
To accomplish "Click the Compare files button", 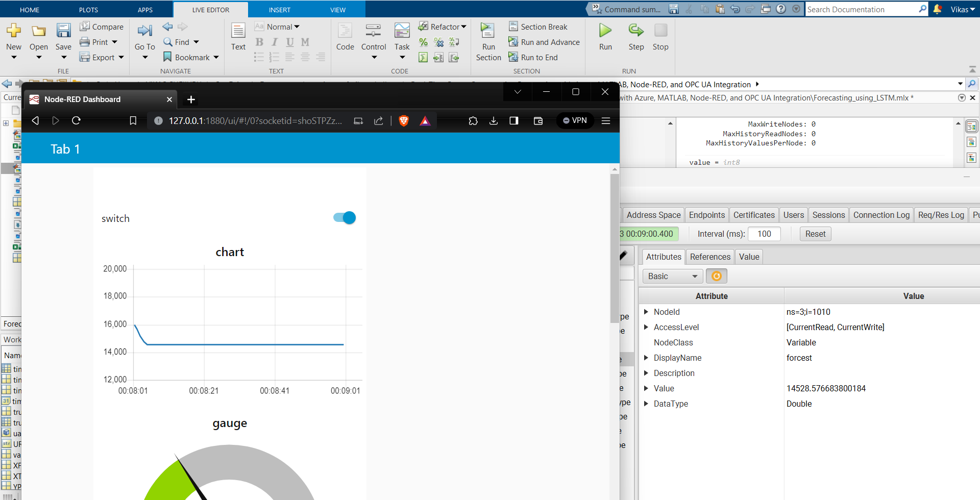I will click(102, 27).
